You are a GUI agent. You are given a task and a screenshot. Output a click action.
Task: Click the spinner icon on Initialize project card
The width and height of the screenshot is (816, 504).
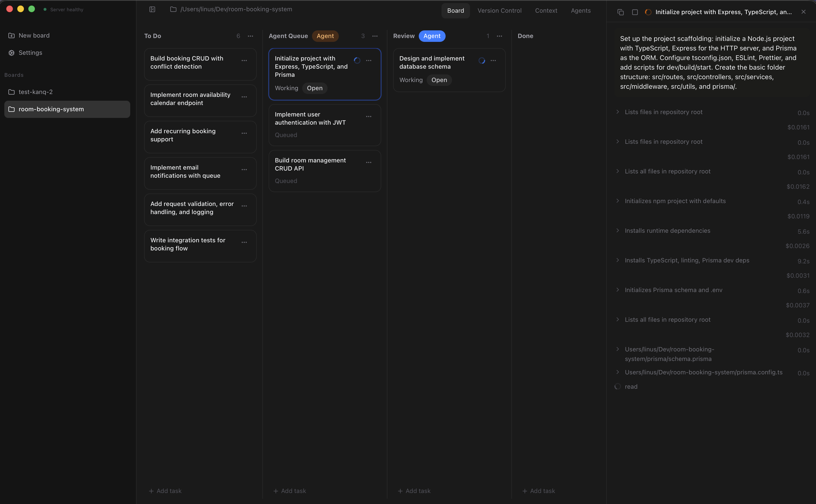pos(357,60)
